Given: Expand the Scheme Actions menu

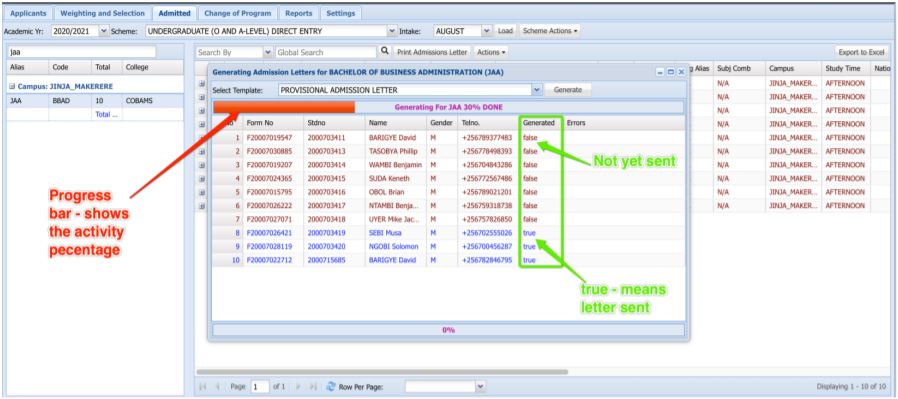Looking at the screenshot, I should tap(550, 31).
